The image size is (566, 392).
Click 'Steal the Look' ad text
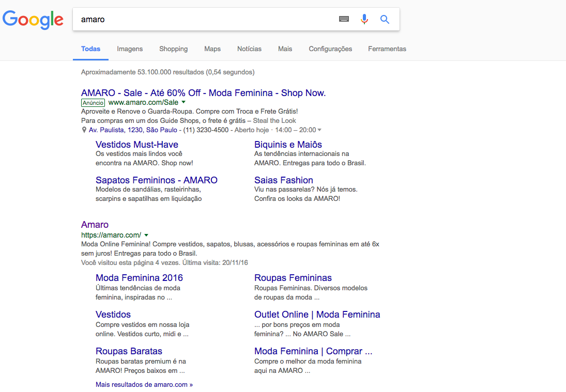pyautogui.click(x=274, y=120)
